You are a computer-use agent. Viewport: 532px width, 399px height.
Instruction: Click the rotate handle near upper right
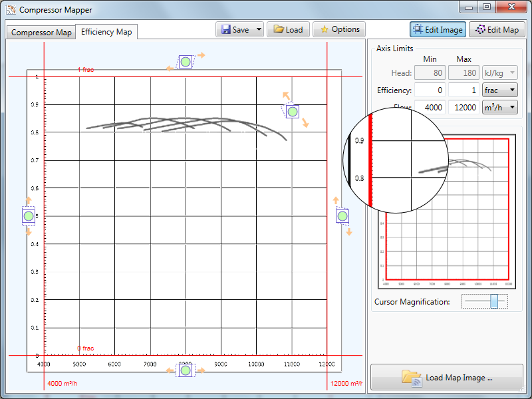[x=293, y=112]
